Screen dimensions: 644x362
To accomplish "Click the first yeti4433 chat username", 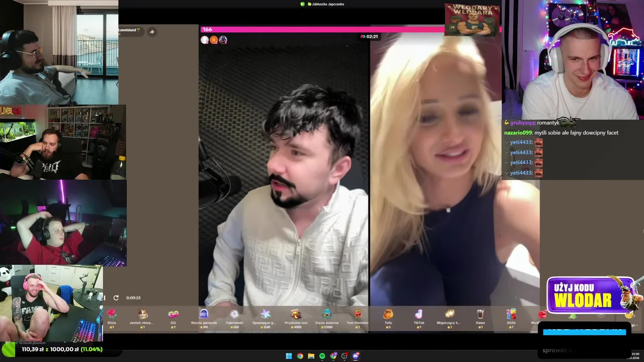I will point(521,142).
